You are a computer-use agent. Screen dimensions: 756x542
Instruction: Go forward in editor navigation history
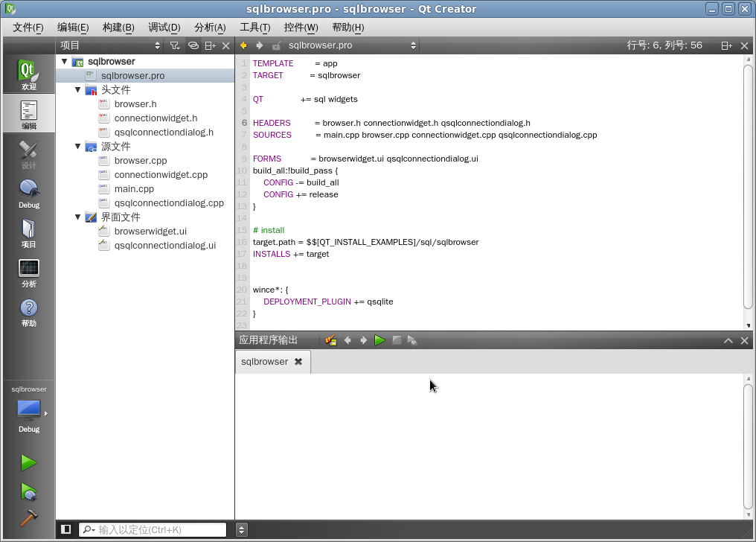pyautogui.click(x=260, y=45)
